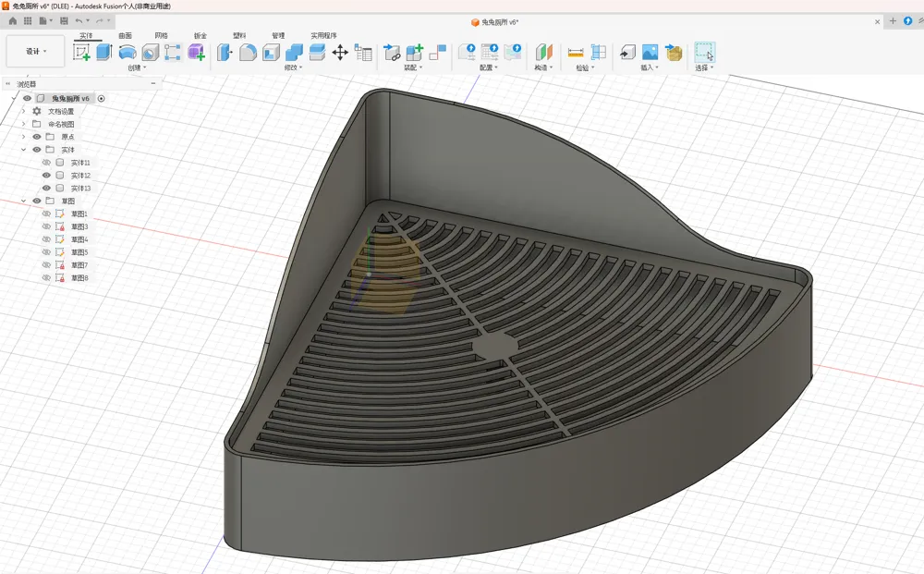The image size is (924, 574).
Task: Select the Interference inspect tool
Action: point(599,53)
